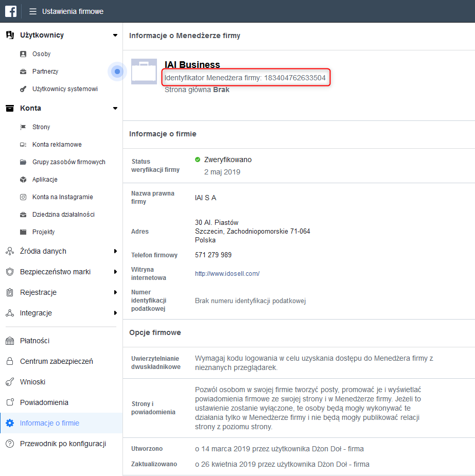
Task: Click the Informacje o firmie gear icon
Action: 10,423
